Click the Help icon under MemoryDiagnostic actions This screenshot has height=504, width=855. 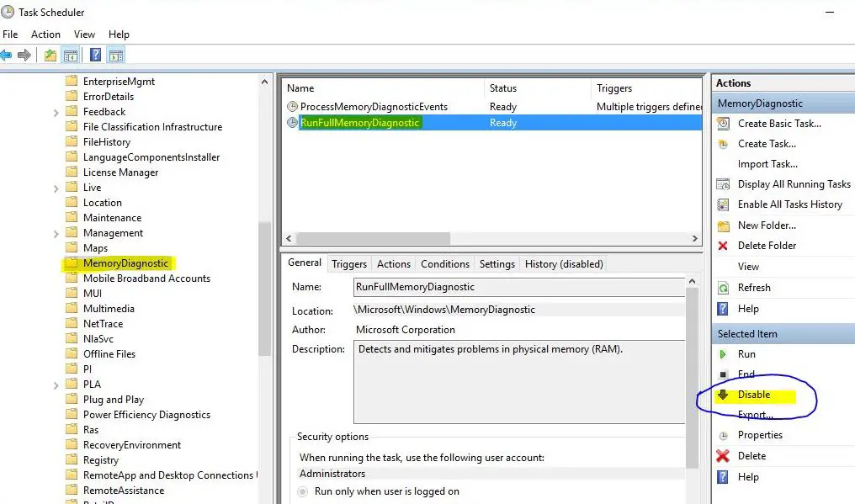(x=723, y=310)
